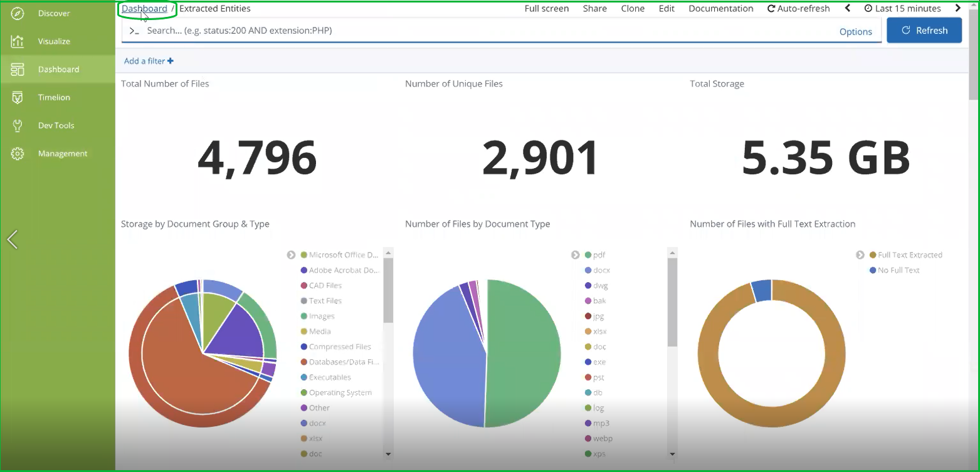
Task: Open the Last 15 minutes time picker
Action: [902, 9]
